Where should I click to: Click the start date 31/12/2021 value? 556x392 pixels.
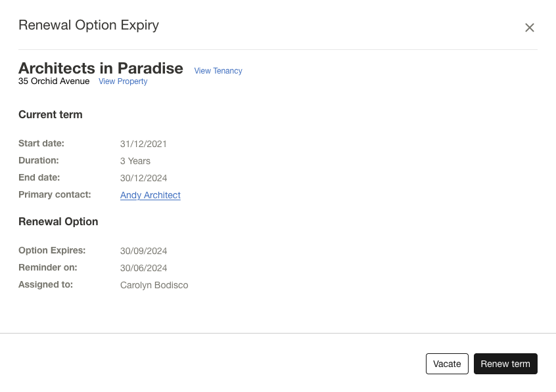[143, 143]
